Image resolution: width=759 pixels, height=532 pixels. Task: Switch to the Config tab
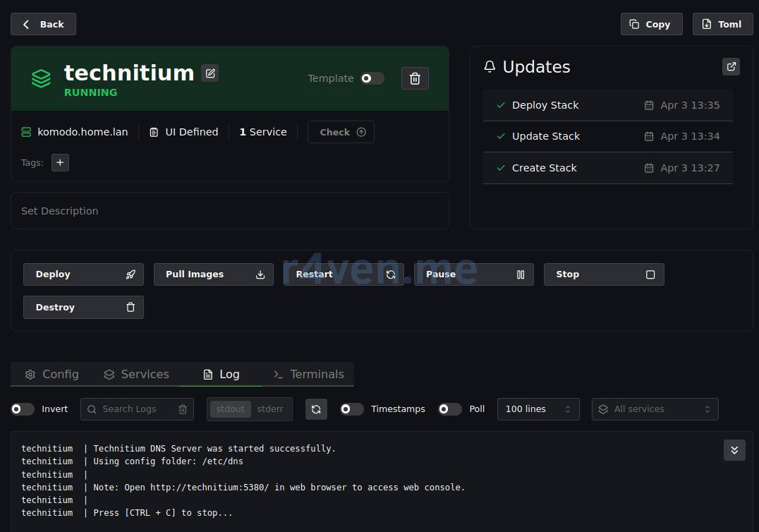(51, 374)
